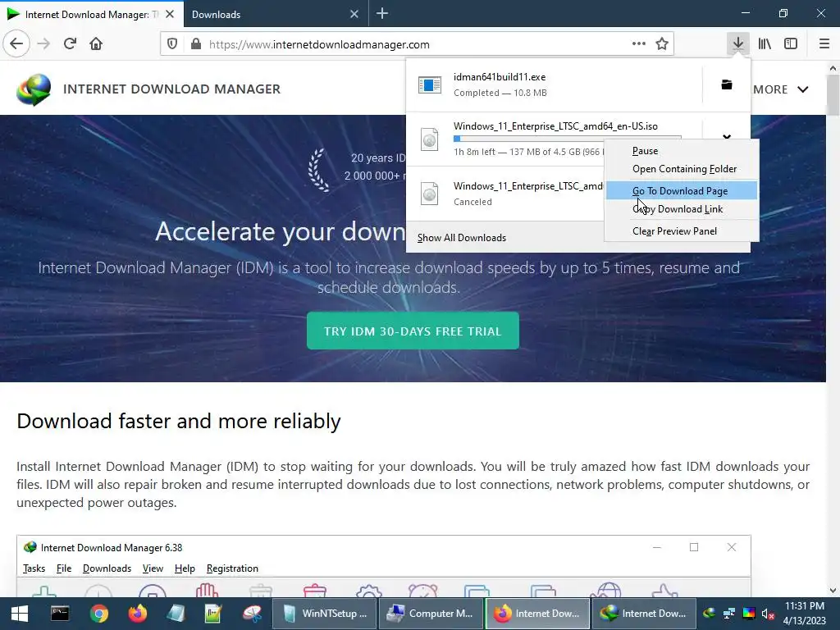Reload the current page
Viewport: 840px width, 630px height.
click(x=71, y=43)
